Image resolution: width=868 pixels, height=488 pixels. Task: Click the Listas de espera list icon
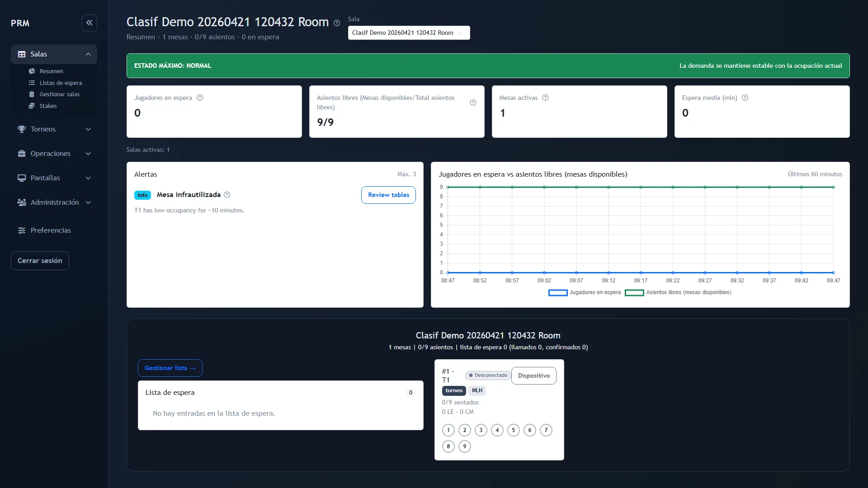click(x=32, y=83)
